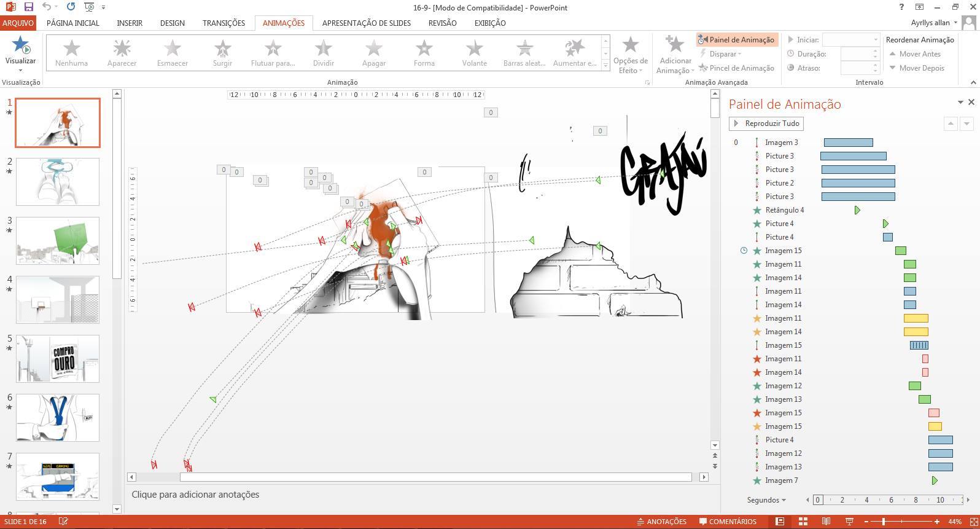Screen dimensions: 980x529
Task: Choose the Volante animation effect
Action: [474, 53]
